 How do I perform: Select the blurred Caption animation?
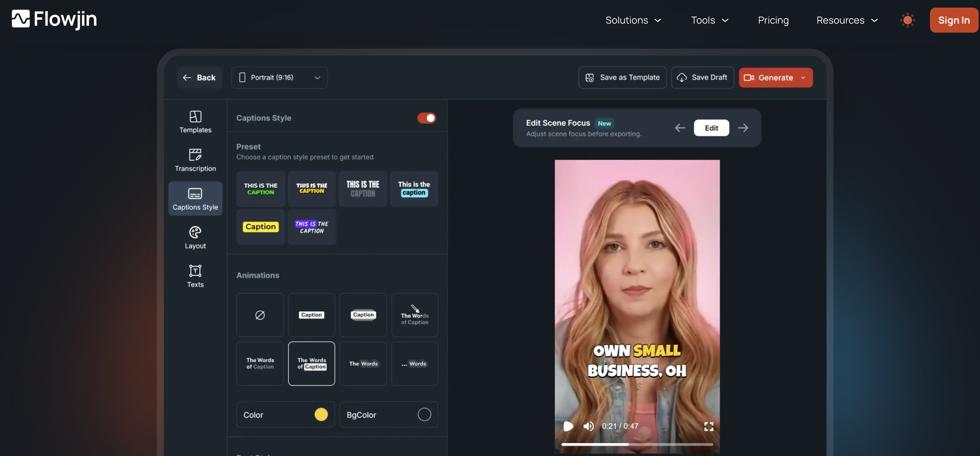[x=363, y=315]
